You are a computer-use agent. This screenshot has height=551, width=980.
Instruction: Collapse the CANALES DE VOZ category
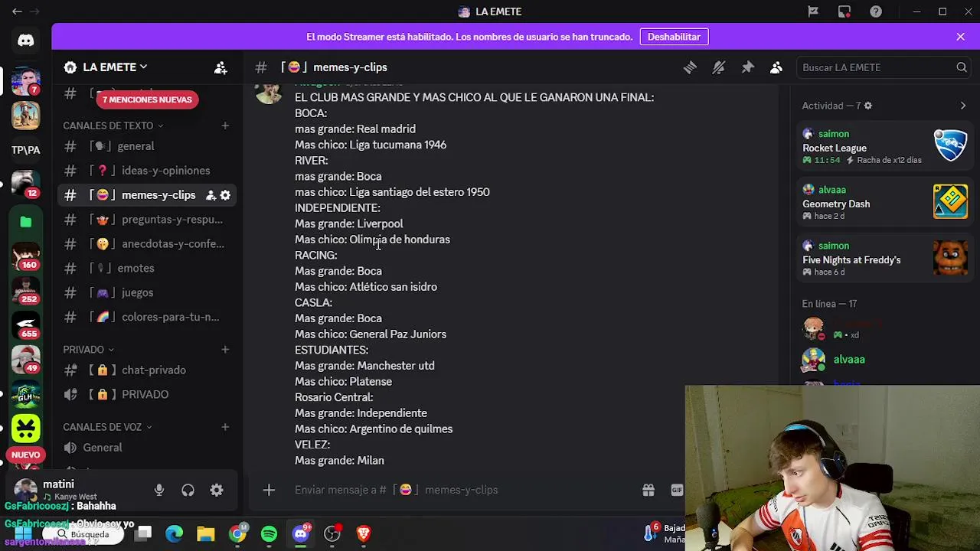point(107,427)
